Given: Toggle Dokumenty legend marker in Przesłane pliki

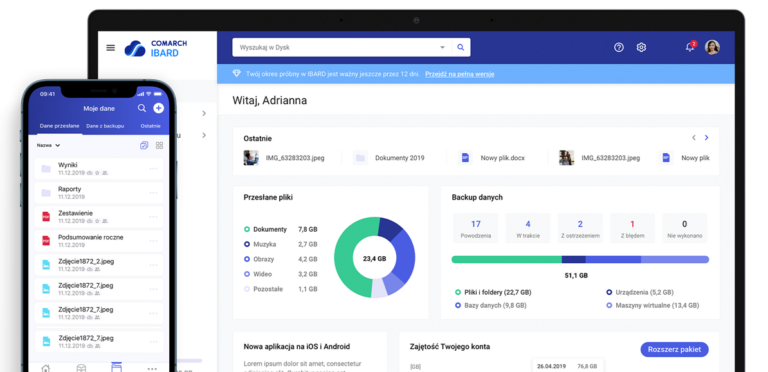Looking at the screenshot, I should click(x=247, y=229).
